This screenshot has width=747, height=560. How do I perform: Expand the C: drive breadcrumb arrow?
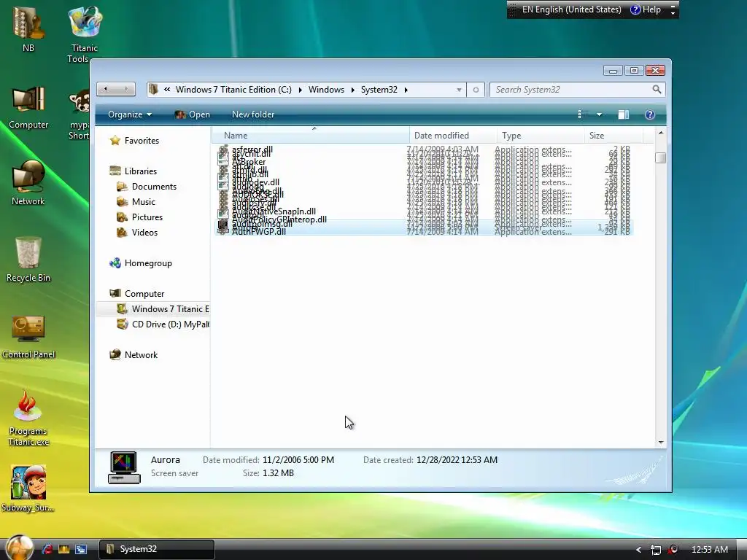click(x=300, y=90)
